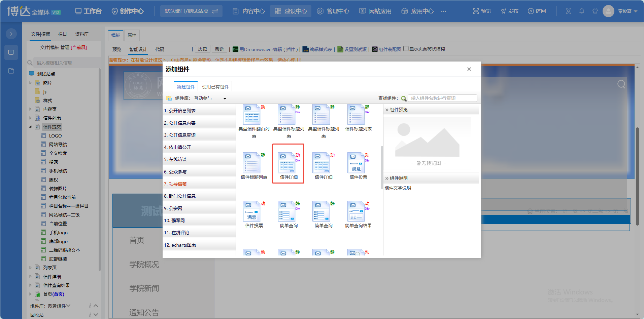Click the 设置测试源 toolbar icon
The height and width of the screenshot is (319, 644).
tap(340, 49)
